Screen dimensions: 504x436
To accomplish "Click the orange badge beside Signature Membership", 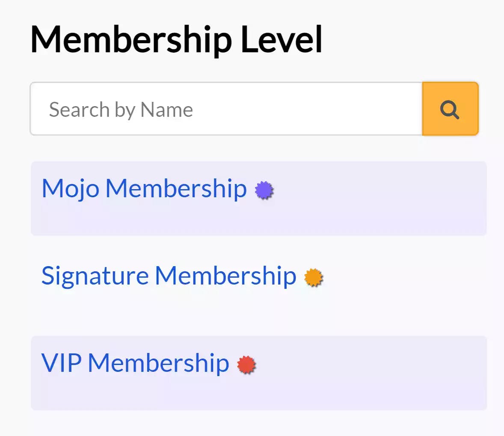I will pos(314,278).
